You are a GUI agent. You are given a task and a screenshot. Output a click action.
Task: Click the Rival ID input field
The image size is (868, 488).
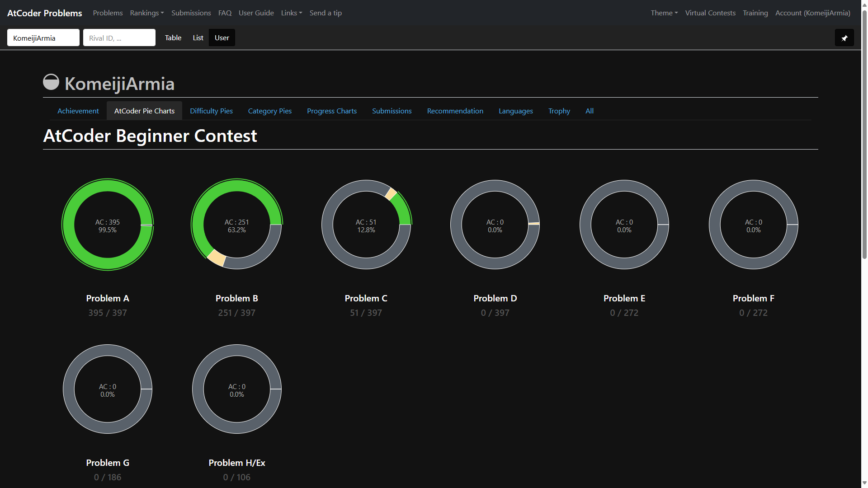[x=119, y=38]
